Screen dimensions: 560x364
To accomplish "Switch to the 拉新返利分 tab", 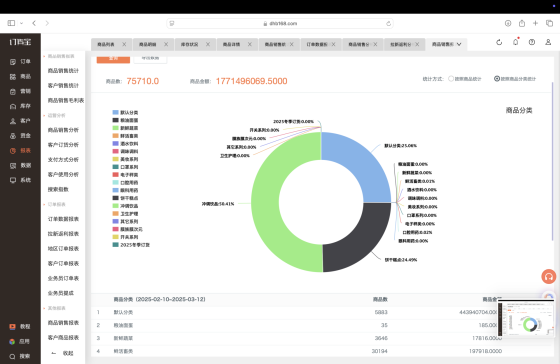I will 400,44.
